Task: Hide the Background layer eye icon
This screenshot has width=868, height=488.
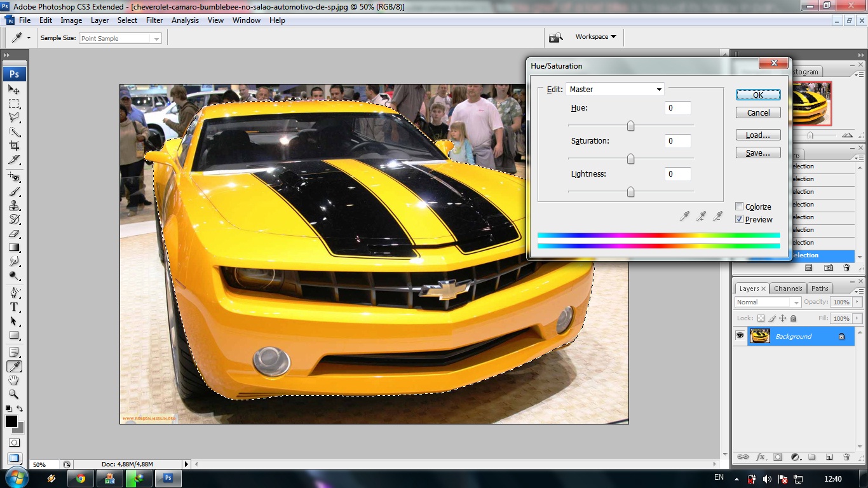Action: coord(740,336)
